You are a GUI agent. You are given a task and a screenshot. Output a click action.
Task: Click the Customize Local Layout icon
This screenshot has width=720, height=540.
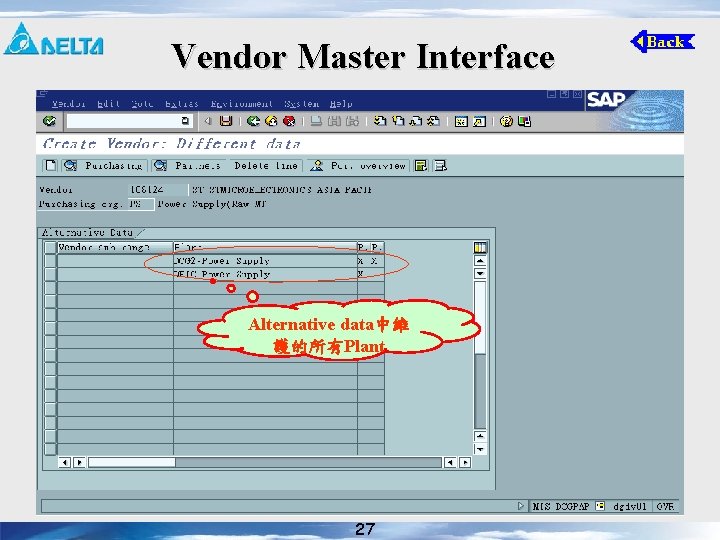[524, 121]
